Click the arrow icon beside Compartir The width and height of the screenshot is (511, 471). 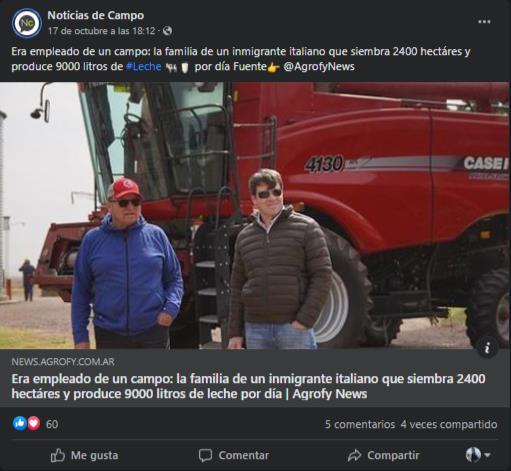[x=354, y=455]
